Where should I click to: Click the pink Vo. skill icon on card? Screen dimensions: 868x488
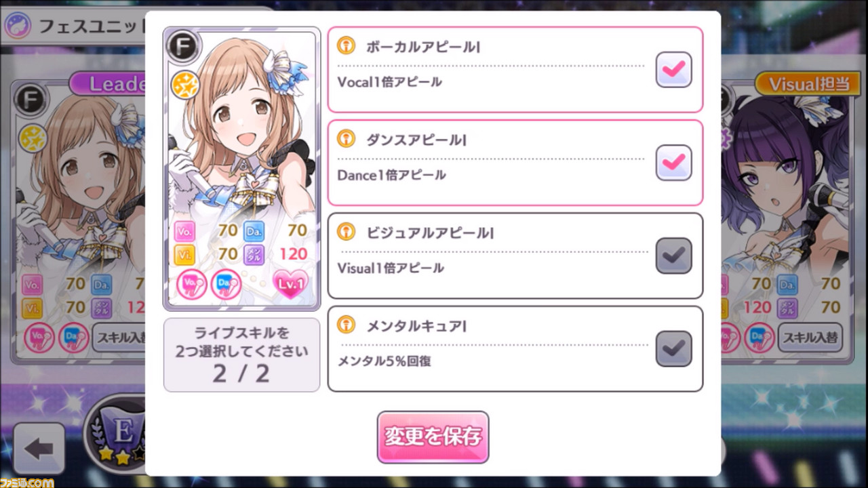click(191, 285)
